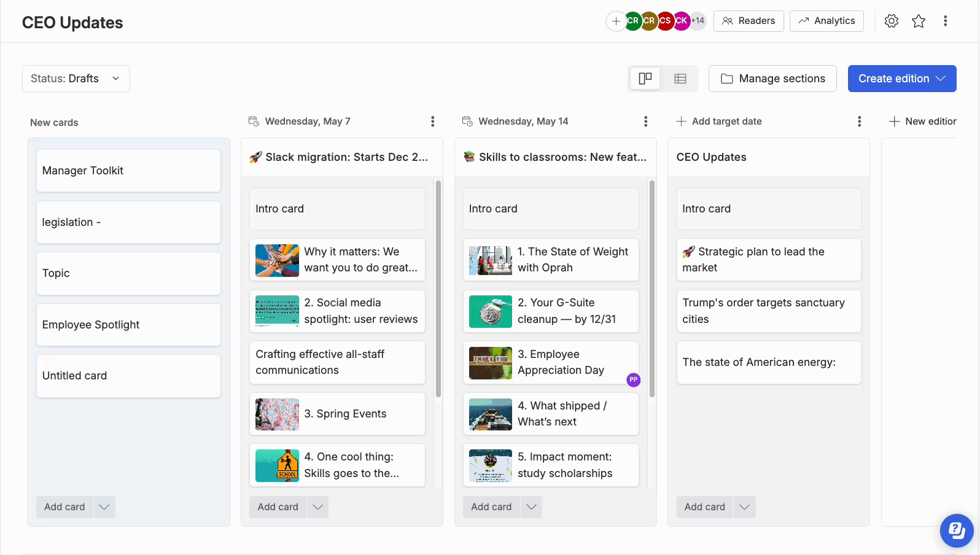The image size is (980, 555).
Task: Open the CEO Updates edition title
Action: pyautogui.click(x=711, y=157)
